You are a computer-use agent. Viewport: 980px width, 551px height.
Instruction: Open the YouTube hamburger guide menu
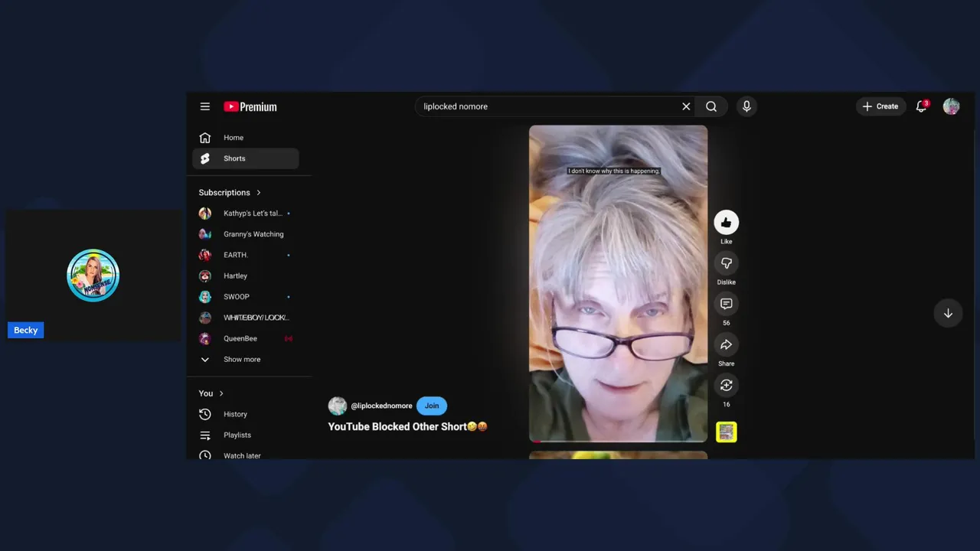204,106
